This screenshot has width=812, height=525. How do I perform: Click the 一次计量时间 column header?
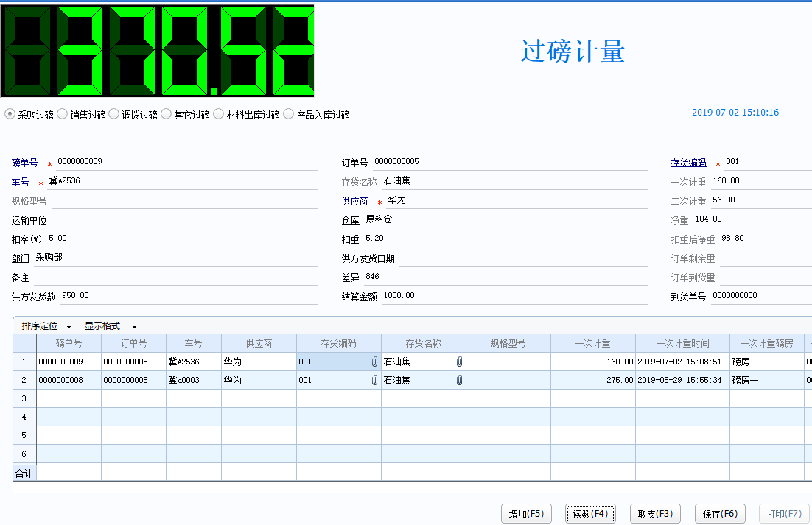[682, 343]
